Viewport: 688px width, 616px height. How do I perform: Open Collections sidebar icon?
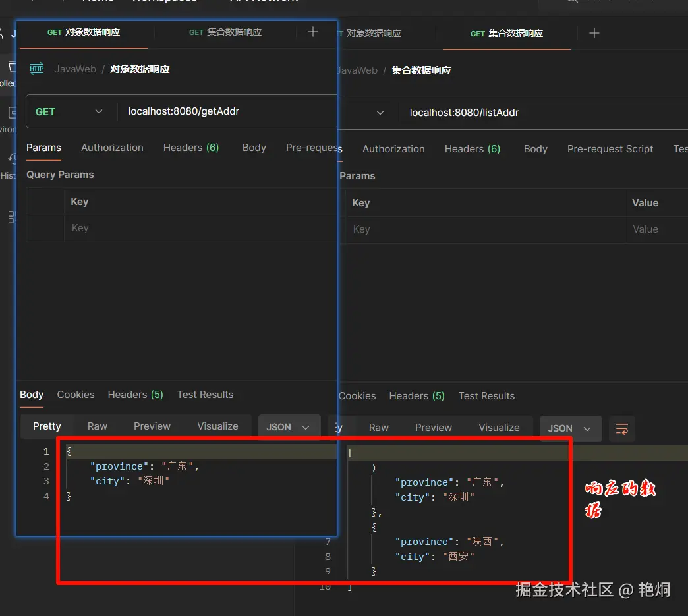[13, 67]
